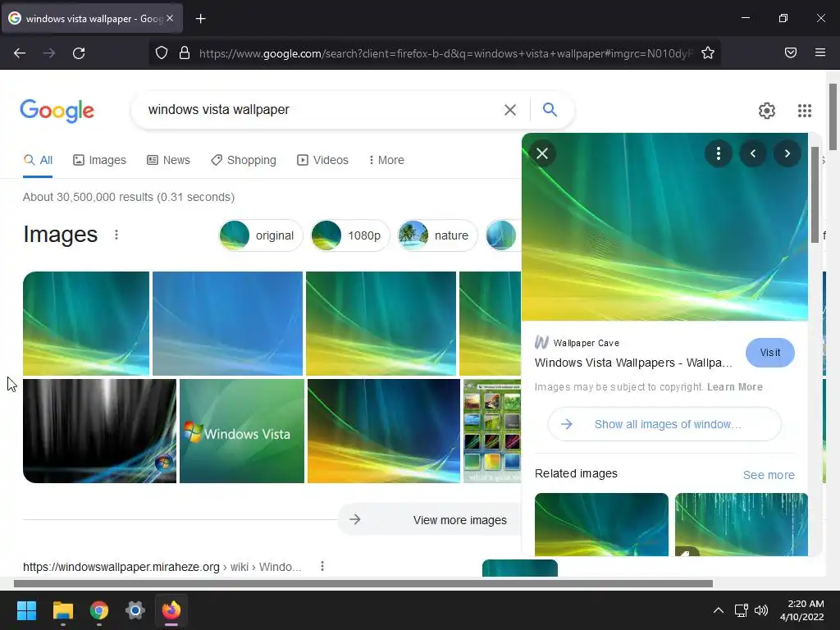Open the preview panel three-dot options menu
The height and width of the screenshot is (630, 840).
[x=719, y=153]
